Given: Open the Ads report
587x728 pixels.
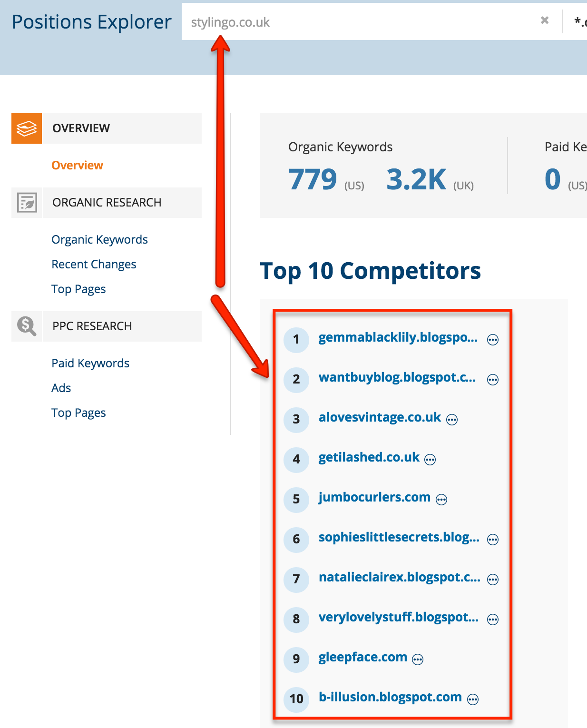Looking at the screenshot, I should pos(61,388).
